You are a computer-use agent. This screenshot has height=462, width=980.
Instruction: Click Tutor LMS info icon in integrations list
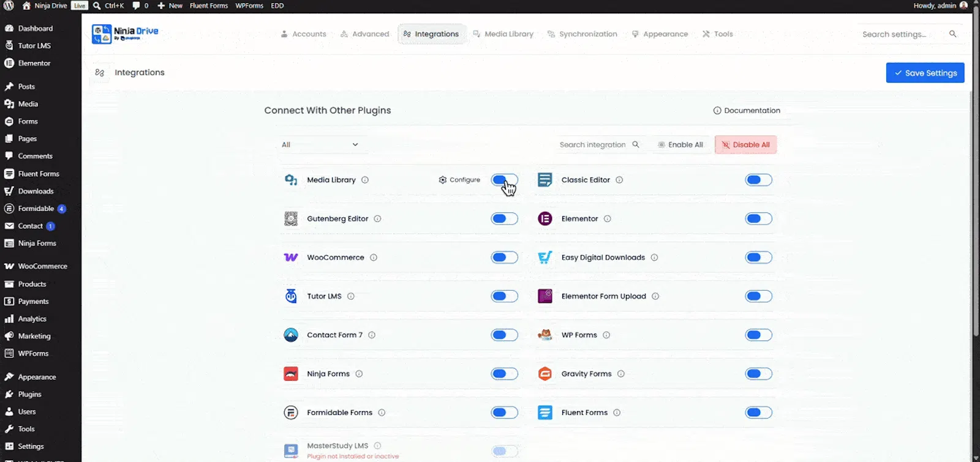pyautogui.click(x=351, y=296)
